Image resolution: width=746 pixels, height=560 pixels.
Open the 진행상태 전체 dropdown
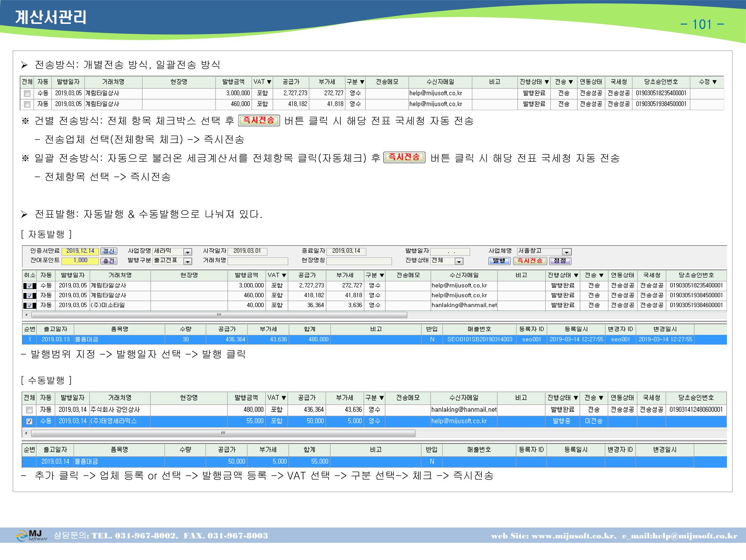459,261
